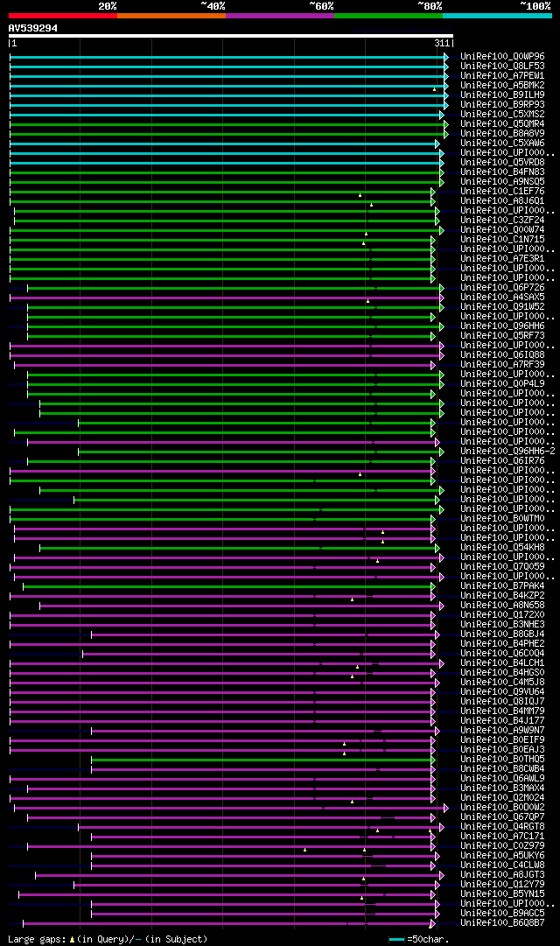Viewport: 560px width, 946px height.
Task: Select the UniRef100_B0WTM0 label
Action: [x=502, y=519]
